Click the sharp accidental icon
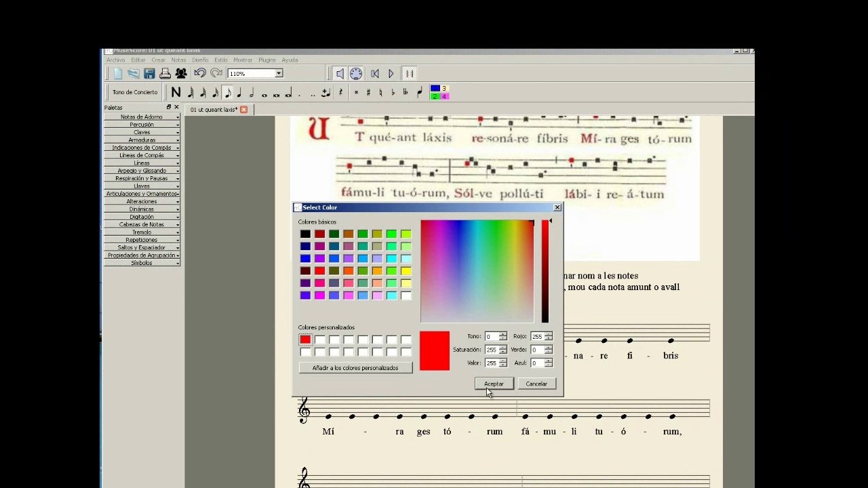Screen dimensions: 868x488 point(368,92)
